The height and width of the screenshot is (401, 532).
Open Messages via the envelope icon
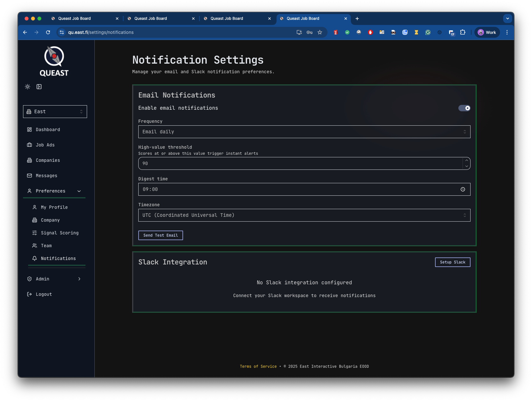click(x=29, y=176)
